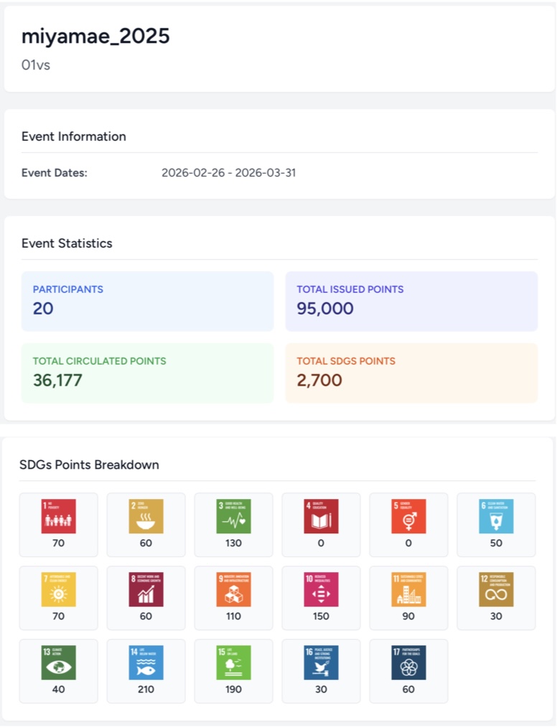Select the SDG 2 Zero Hunger icon

click(146, 516)
